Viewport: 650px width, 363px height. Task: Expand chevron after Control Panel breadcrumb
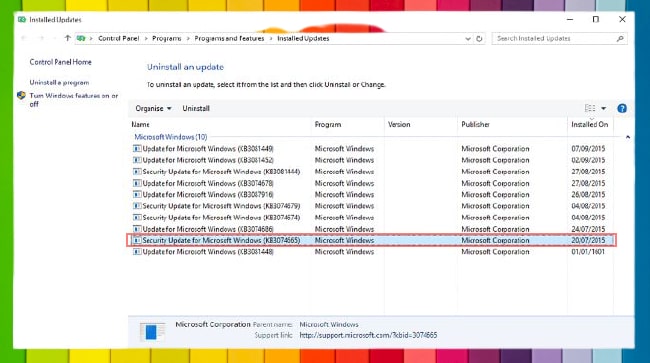[x=146, y=39]
